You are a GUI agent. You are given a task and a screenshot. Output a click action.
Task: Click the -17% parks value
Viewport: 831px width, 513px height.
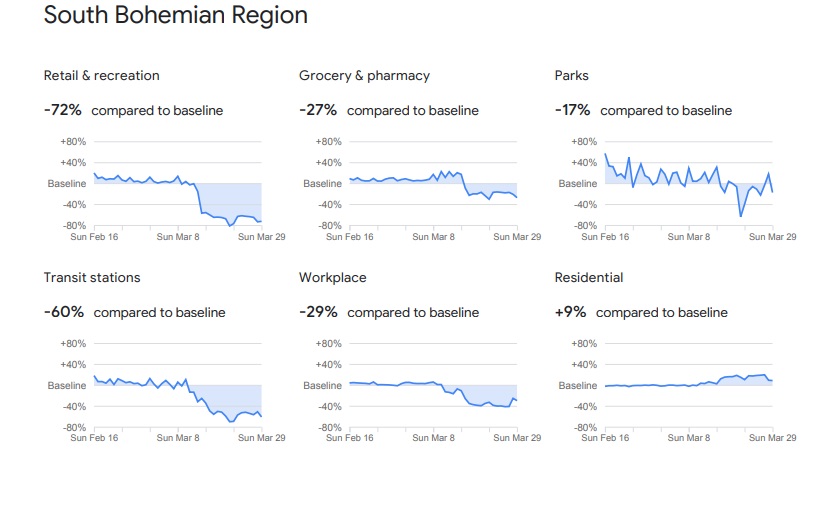573,110
